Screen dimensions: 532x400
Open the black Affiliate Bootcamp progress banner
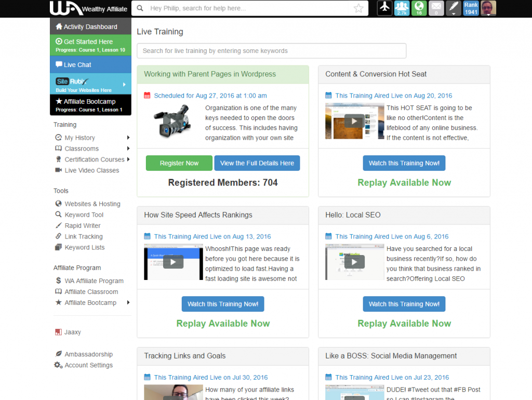click(x=90, y=105)
